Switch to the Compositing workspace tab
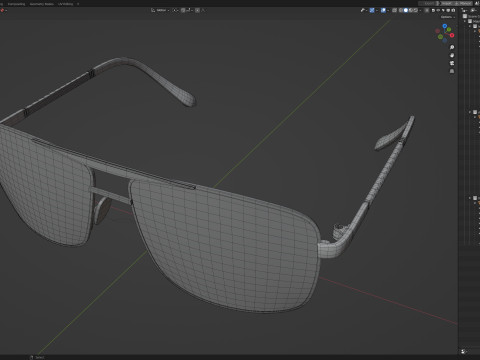The image size is (480, 360). pos(17,4)
